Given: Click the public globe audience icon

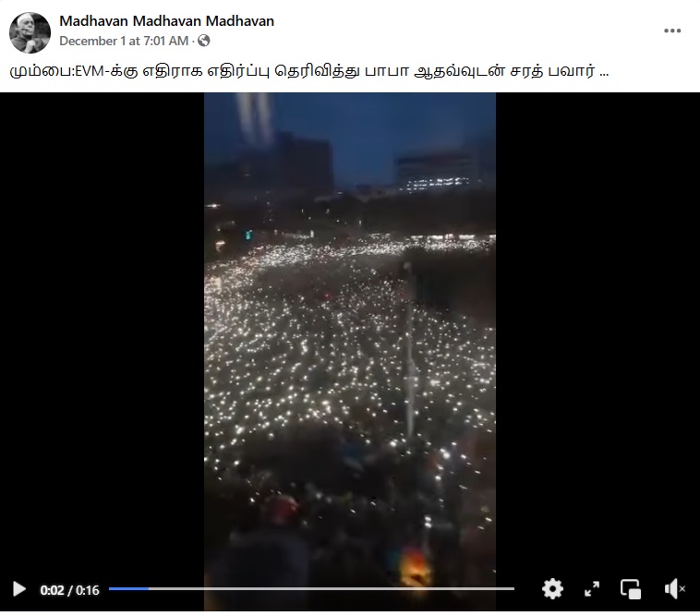Looking at the screenshot, I should point(203,41).
